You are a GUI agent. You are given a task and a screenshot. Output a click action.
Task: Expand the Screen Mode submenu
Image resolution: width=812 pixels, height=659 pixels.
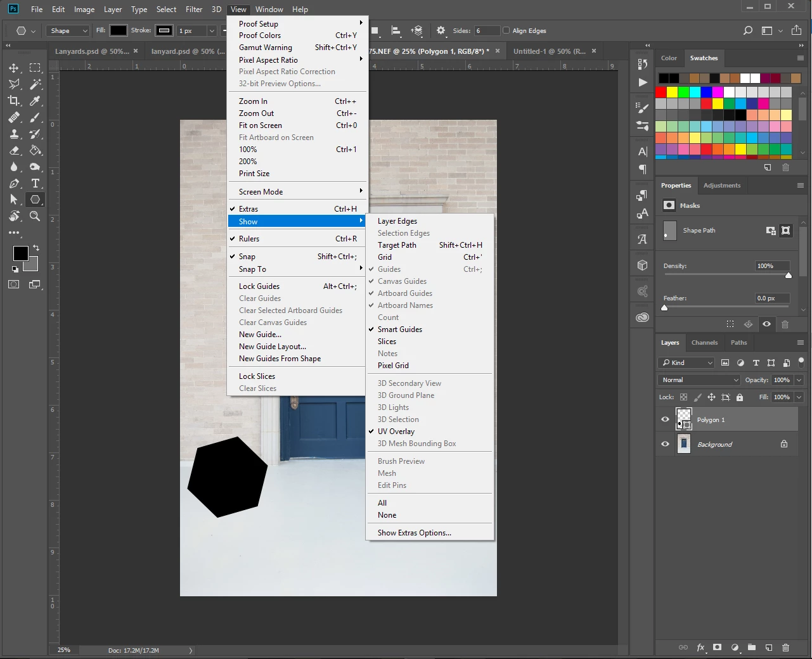[x=297, y=192]
